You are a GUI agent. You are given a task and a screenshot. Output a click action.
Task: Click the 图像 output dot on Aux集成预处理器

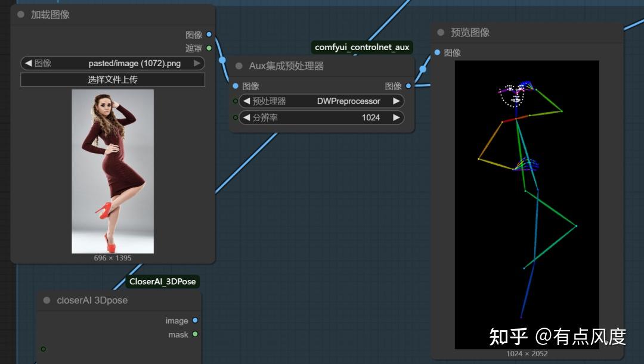point(408,86)
